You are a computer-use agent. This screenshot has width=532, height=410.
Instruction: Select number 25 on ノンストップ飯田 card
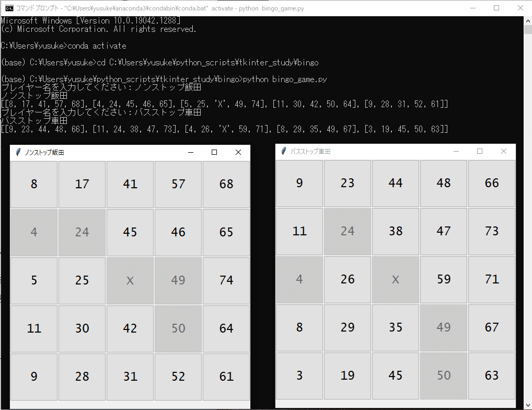tap(82, 280)
